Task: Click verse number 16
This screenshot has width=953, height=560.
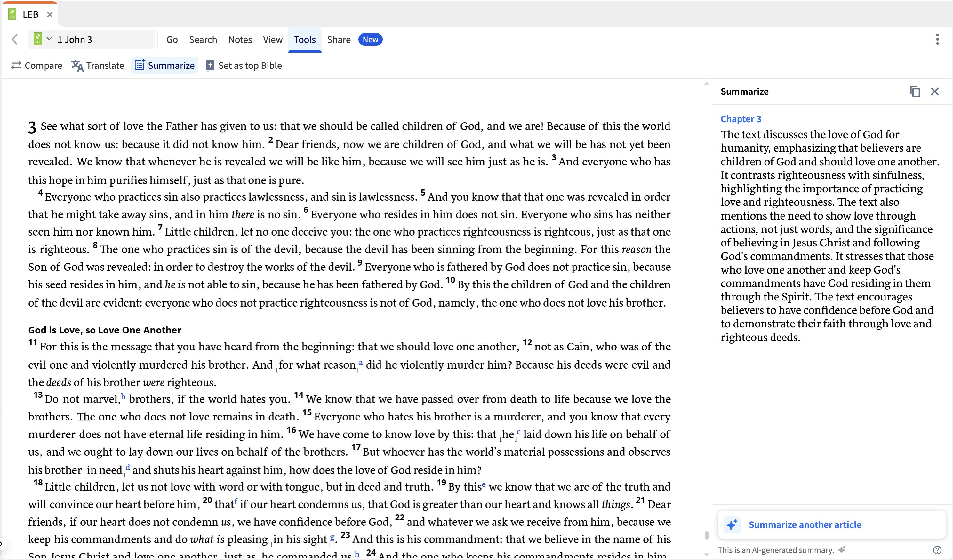Action: 291,430
